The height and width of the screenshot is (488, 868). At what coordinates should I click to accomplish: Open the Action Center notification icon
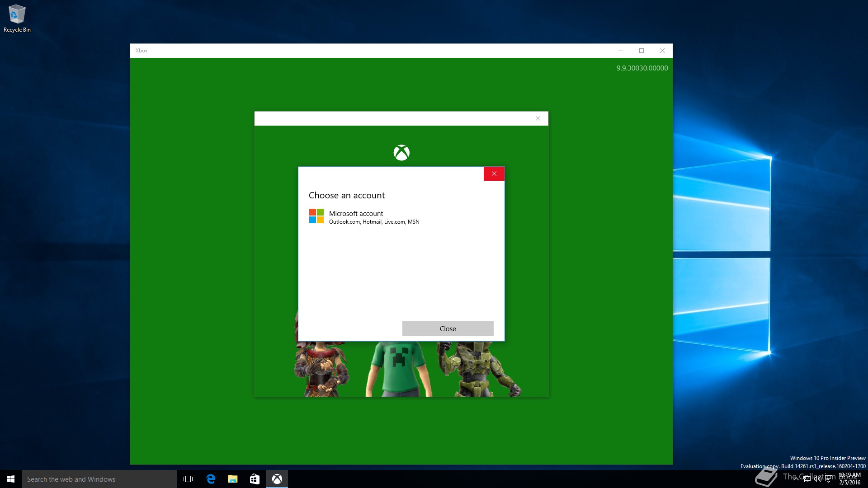click(x=829, y=479)
